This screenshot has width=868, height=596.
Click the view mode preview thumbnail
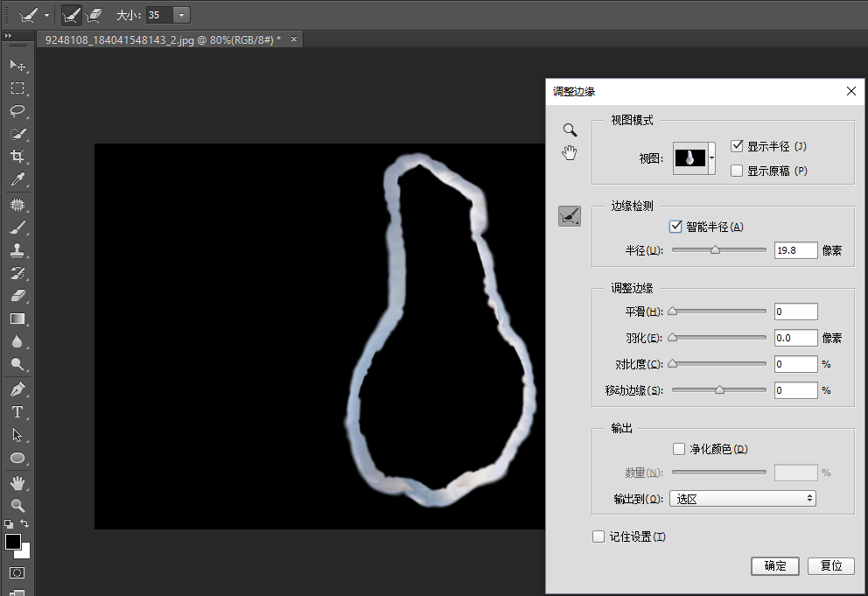(690, 158)
